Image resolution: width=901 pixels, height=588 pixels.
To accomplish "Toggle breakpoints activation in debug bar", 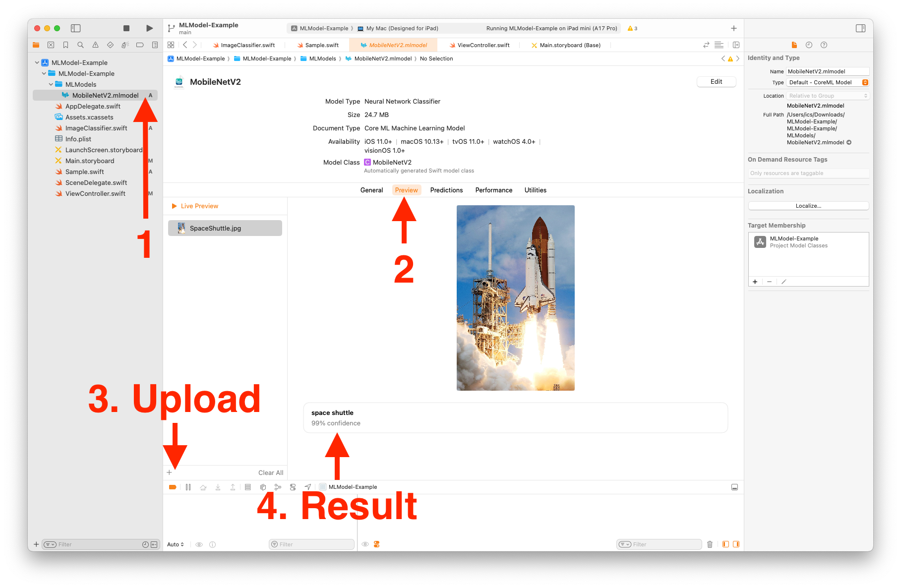I will (x=173, y=487).
